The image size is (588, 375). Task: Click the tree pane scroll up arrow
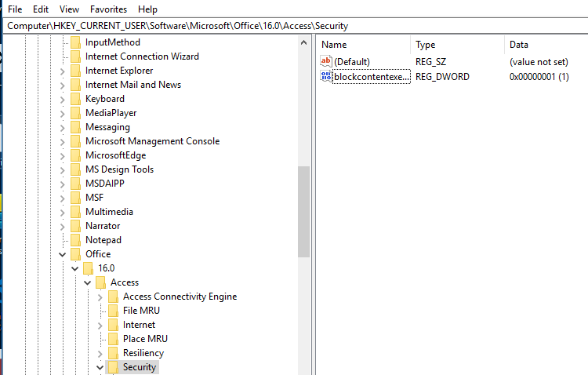303,42
